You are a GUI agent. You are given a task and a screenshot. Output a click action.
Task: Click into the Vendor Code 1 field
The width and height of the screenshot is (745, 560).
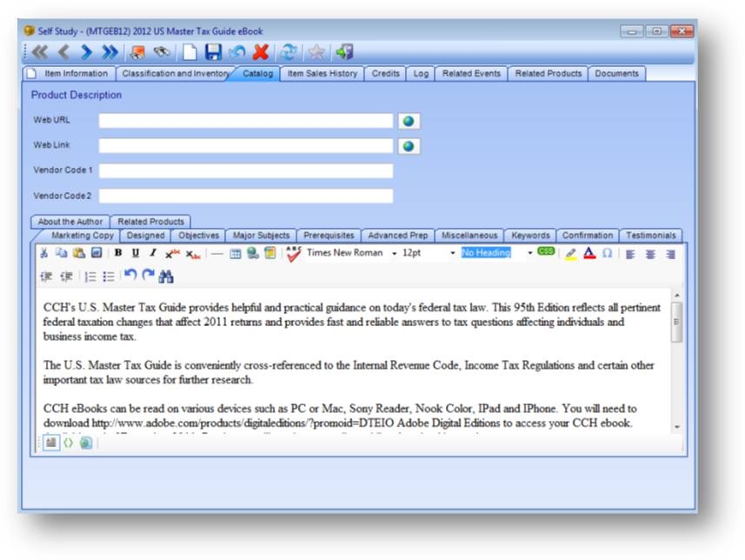tap(246, 170)
